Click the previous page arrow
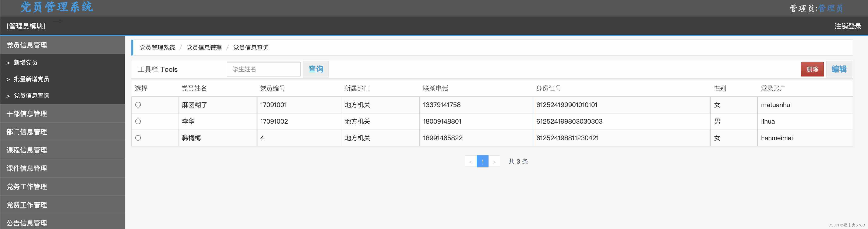Image resolution: width=868 pixels, height=229 pixels. (471, 161)
